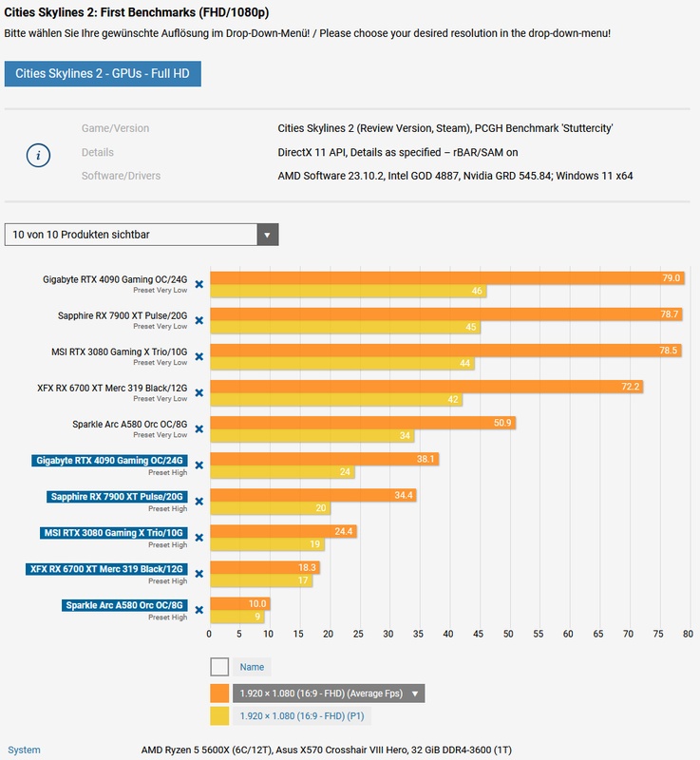This screenshot has height=760, width=700.
Task: Toggle the yellow P1 series box
Action: [219, 716]
